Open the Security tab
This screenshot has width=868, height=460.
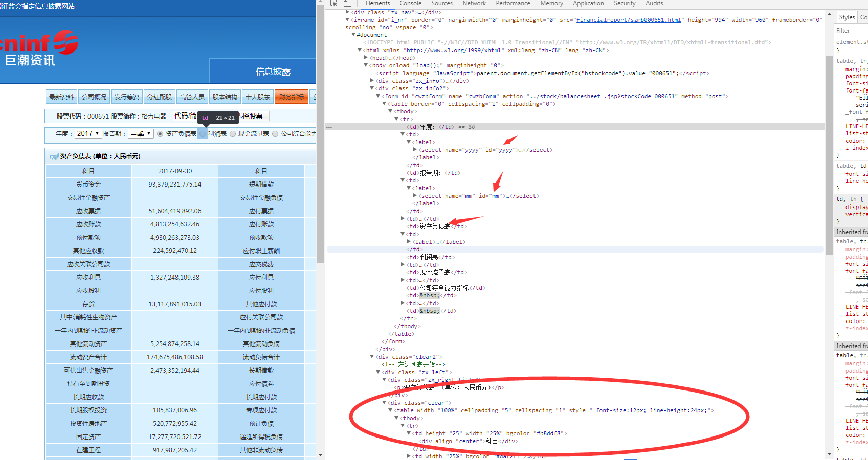point(625,3)
